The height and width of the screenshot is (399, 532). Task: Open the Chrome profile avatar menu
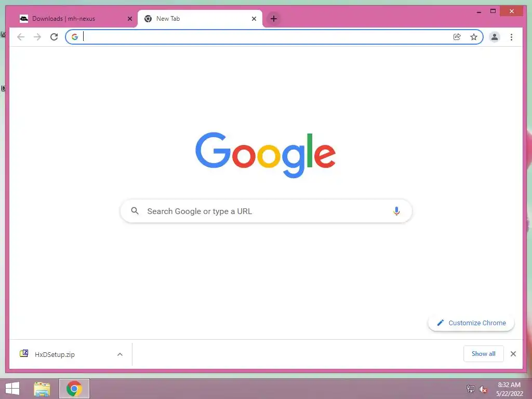pyautogui.click(x=495, y=37)
